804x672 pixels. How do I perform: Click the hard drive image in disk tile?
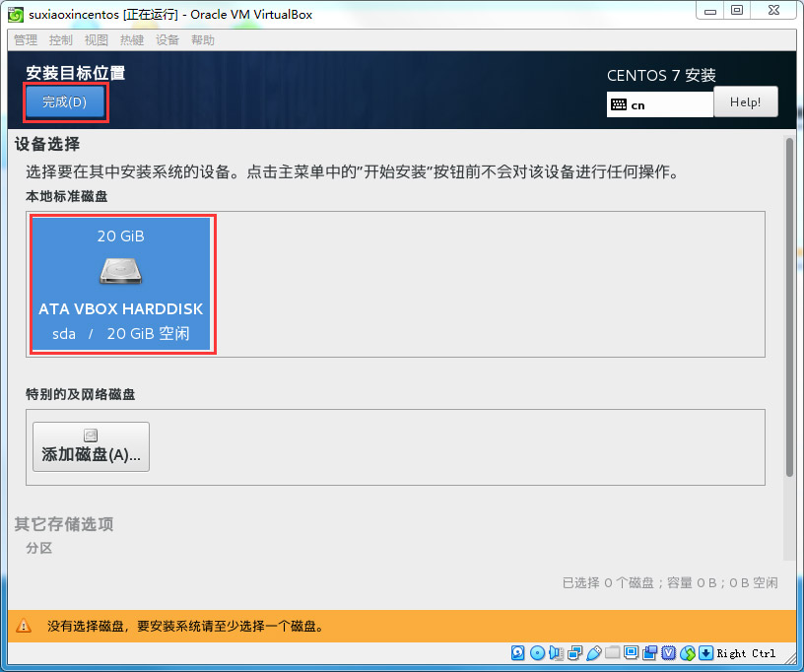[121, 271]
